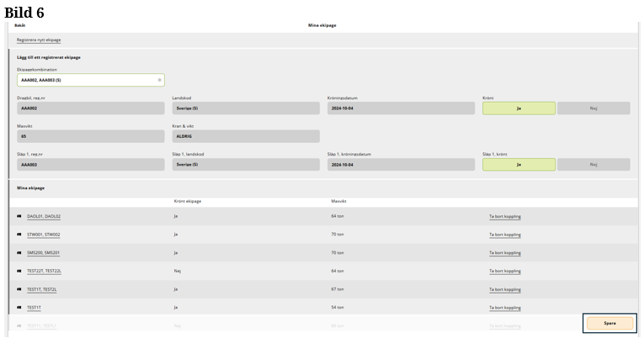Screen dimensions: 644x349
Task: Click truck icon beside DAOL01, DAOL02
Action: [19, 216]
